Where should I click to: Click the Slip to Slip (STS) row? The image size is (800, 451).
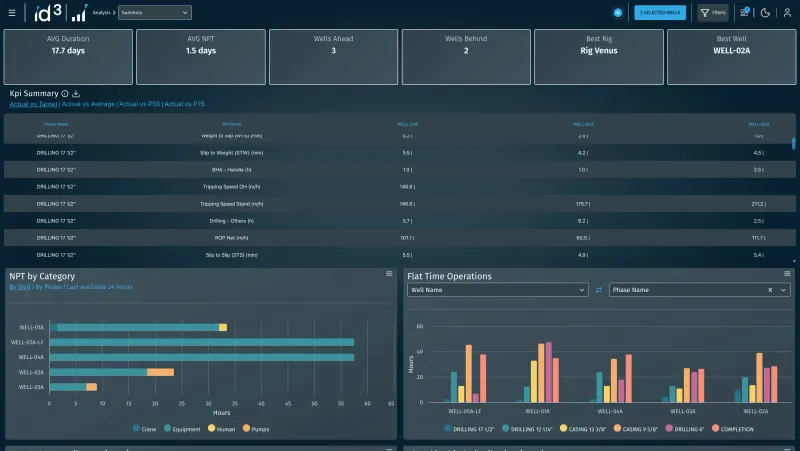coord(399,255)
